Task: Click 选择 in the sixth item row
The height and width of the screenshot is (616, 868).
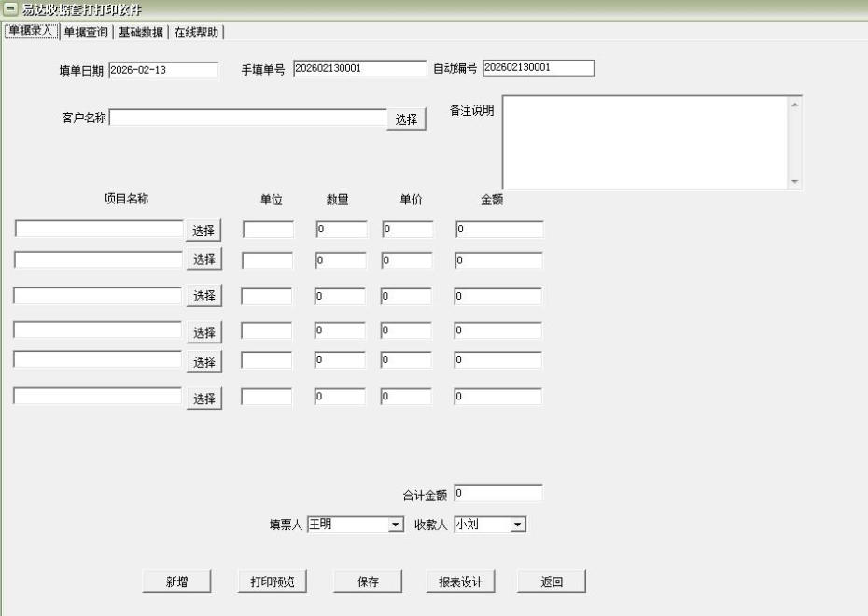Action: click(x=203, y=398)
